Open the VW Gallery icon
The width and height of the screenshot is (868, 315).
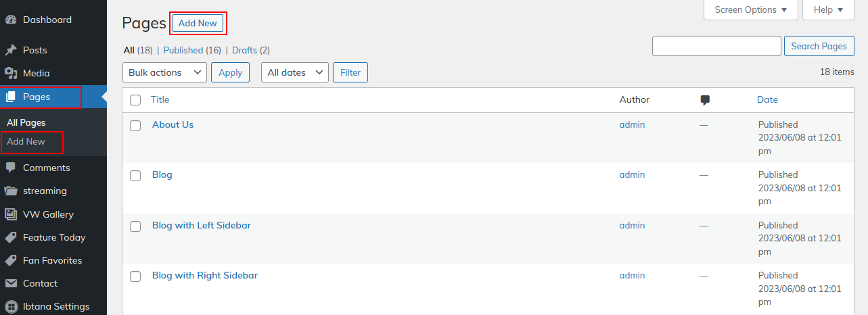[11, 214]
